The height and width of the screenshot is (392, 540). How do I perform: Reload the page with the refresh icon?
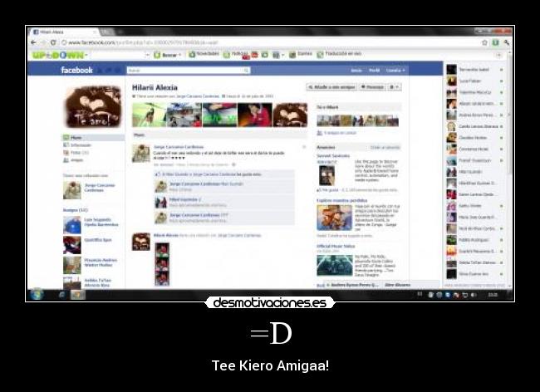tap(52, 42)
